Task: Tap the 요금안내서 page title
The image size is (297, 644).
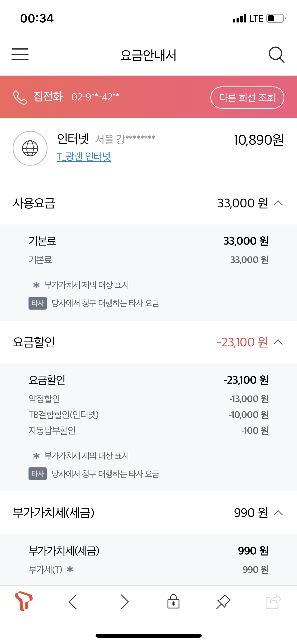Action: [148, 55]
